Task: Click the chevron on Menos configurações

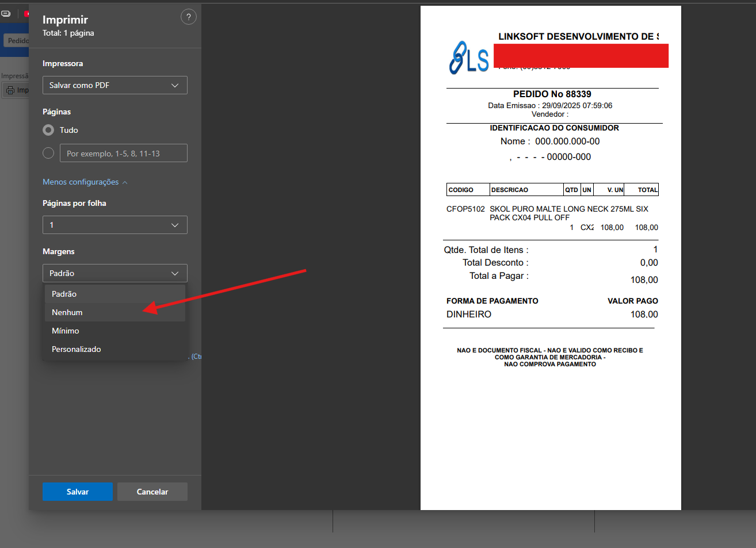Action: coord(125,182)
